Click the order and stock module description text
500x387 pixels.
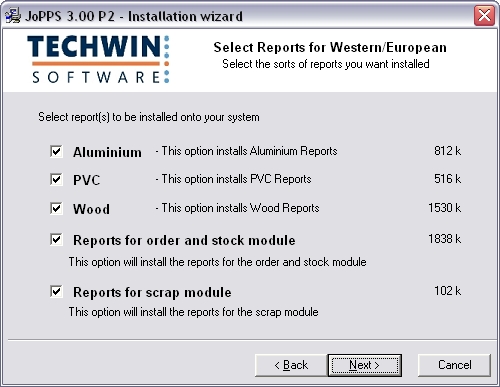[x=218, y=262]
